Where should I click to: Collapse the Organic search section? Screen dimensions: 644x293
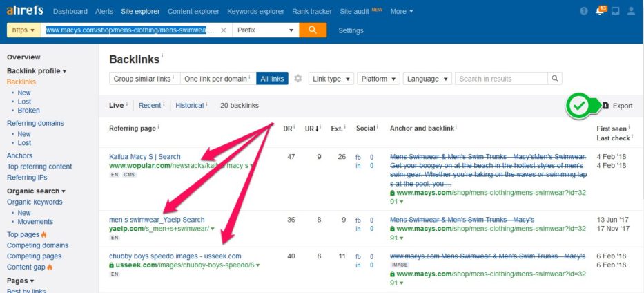pyautogui.click(x=36, y=191)
